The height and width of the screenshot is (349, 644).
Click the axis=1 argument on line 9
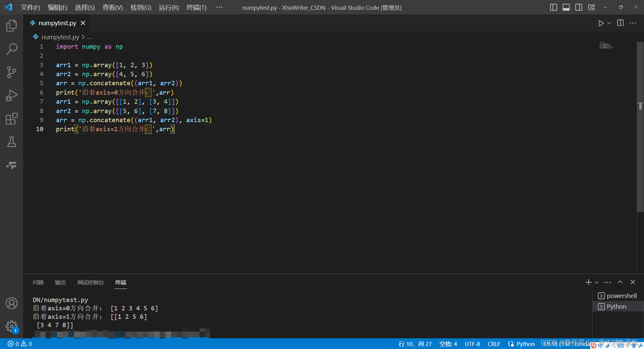pyautogui.click(x=197, y=120)
